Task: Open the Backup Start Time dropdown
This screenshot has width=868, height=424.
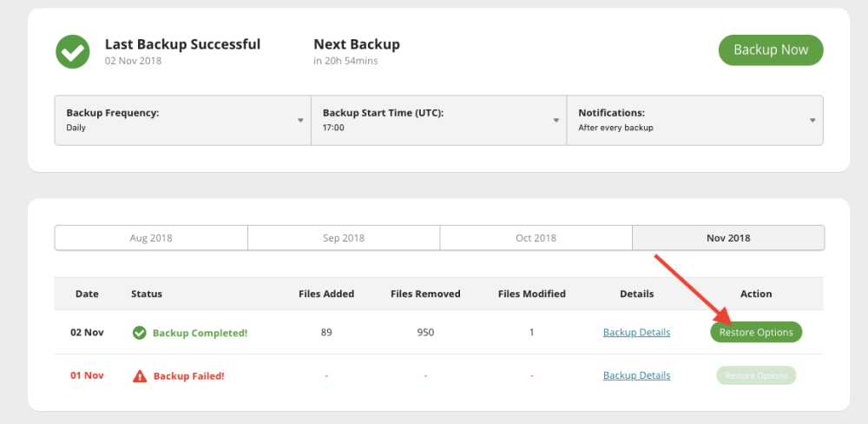Action: click(x=439, y=120)
